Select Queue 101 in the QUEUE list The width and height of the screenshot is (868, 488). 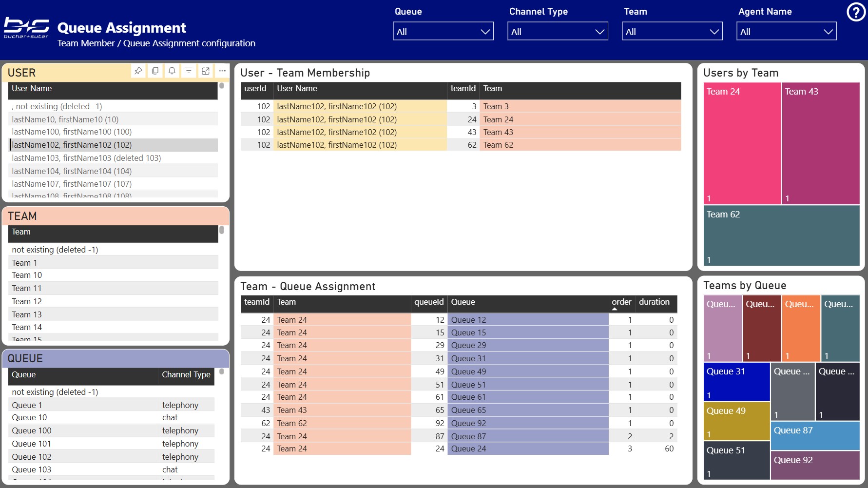(x=31, y=444)
